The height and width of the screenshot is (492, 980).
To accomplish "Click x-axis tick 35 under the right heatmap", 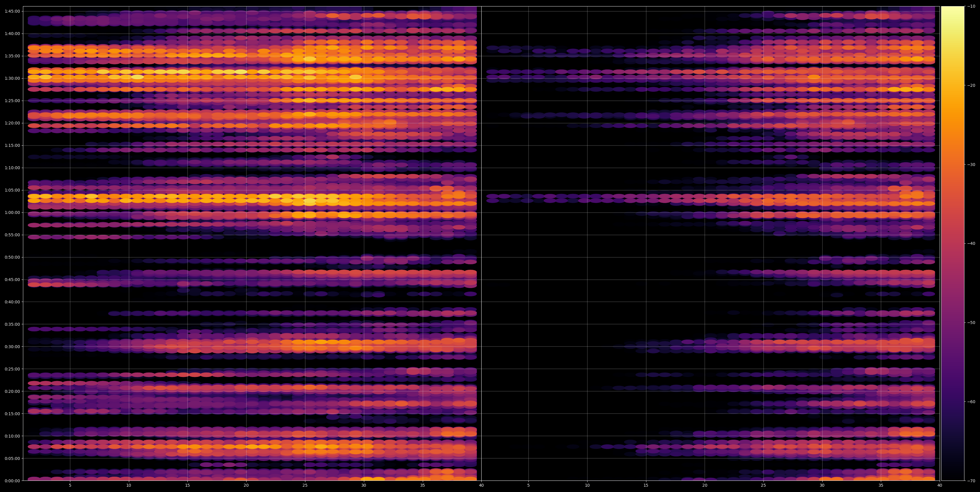I will [881, 485].
